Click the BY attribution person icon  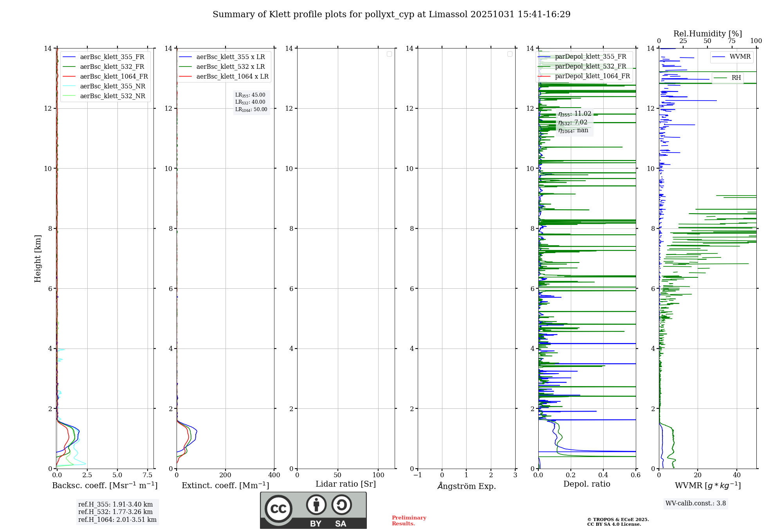point(316,505)
